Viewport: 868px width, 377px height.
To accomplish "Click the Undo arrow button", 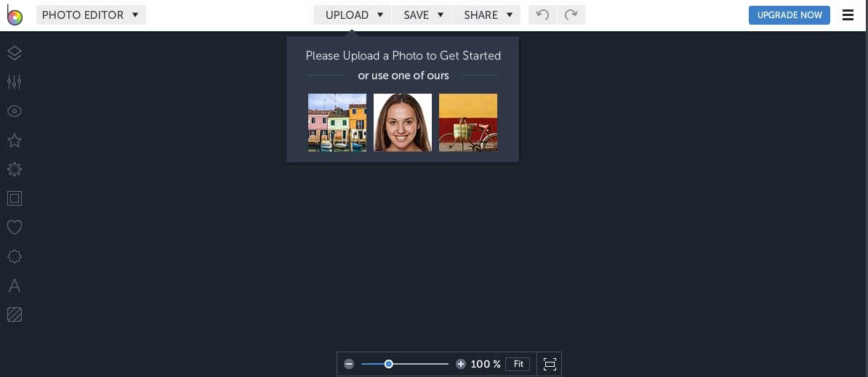I will pos(542,15).
